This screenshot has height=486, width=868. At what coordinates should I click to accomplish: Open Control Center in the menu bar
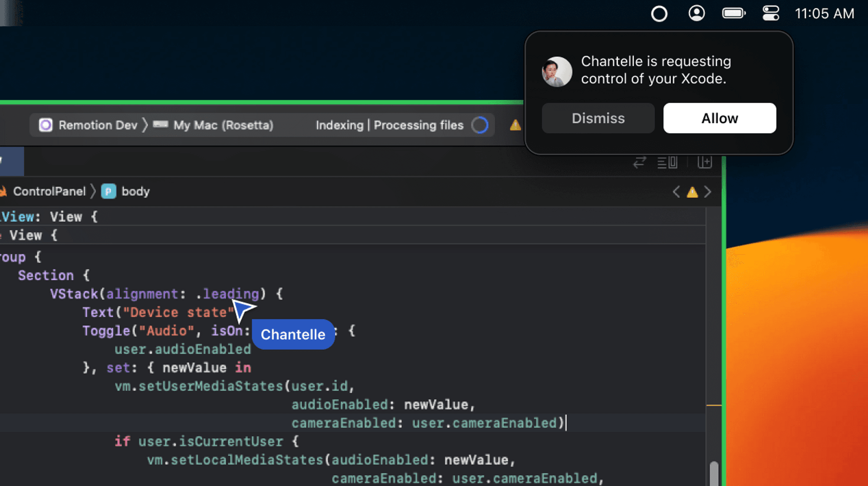click(771, 13)
